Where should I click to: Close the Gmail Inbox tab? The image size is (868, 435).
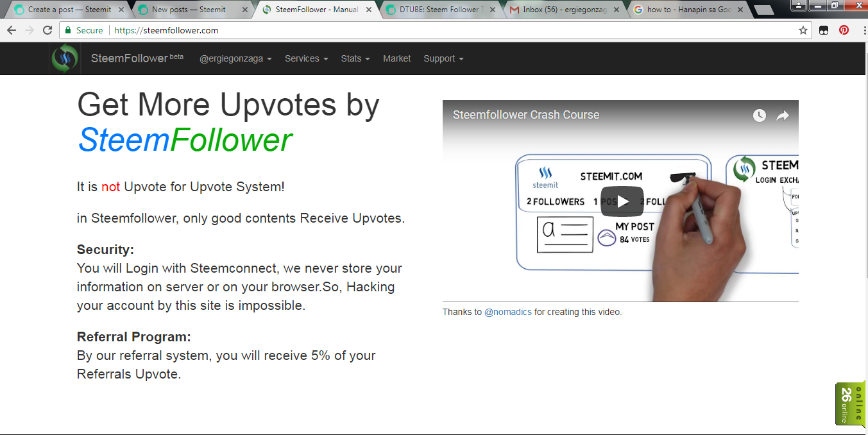click(616, 10)
